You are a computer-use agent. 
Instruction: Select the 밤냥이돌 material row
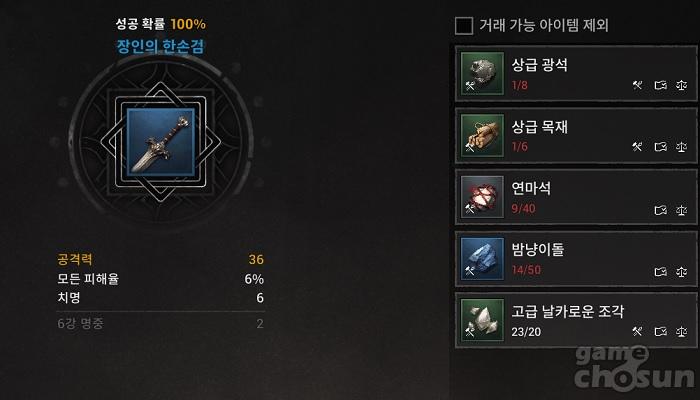point(576,258)
